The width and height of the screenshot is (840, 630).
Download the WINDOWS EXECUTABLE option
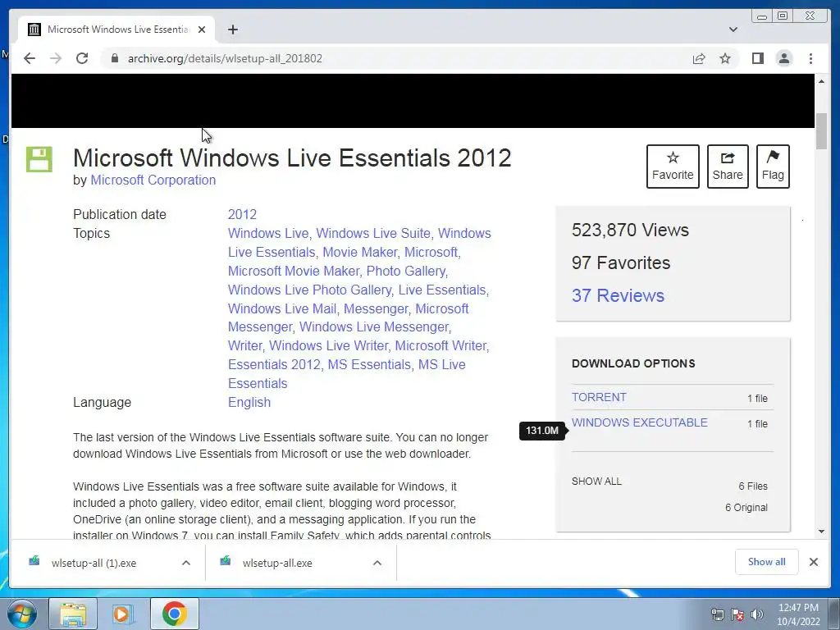[x=639, y=422]
